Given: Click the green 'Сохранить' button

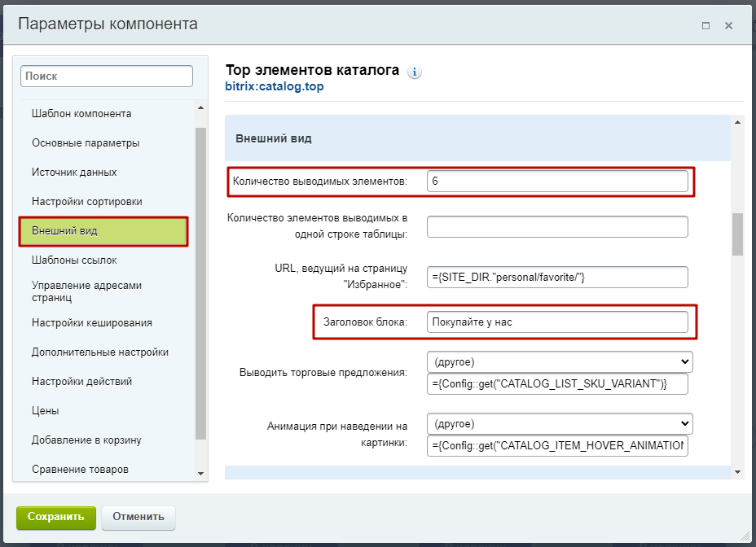Looking at the screenshot, I should 56,517.
